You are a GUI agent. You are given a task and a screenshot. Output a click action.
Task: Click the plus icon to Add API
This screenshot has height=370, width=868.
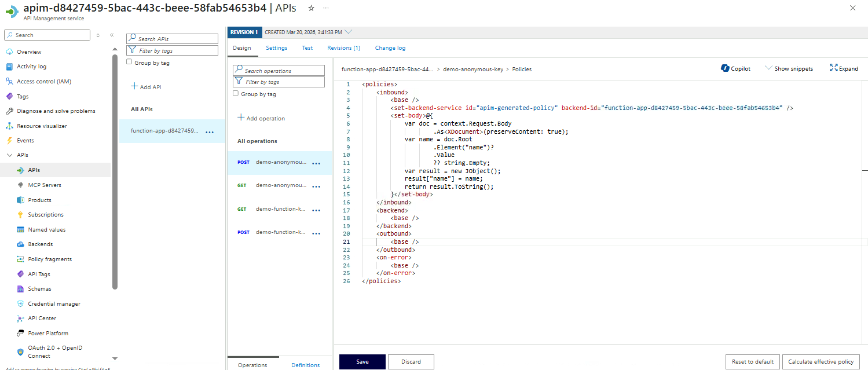(134, 86)
